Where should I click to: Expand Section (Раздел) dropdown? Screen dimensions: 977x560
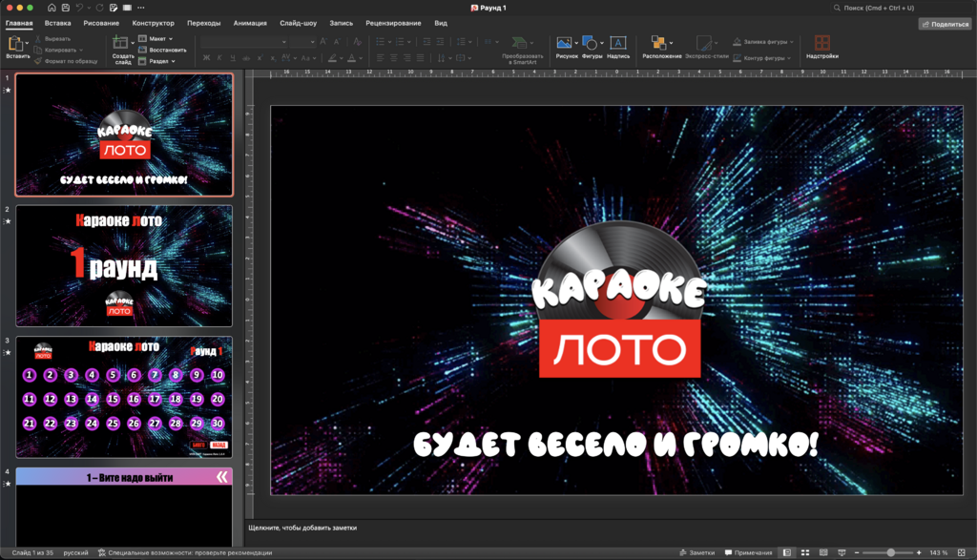tap(174, 61)
